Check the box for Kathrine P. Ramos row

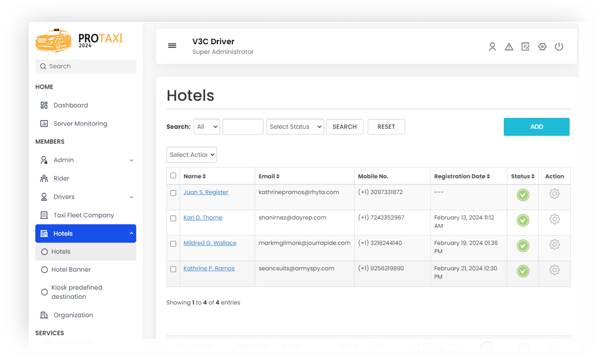(x=173, y=269)
